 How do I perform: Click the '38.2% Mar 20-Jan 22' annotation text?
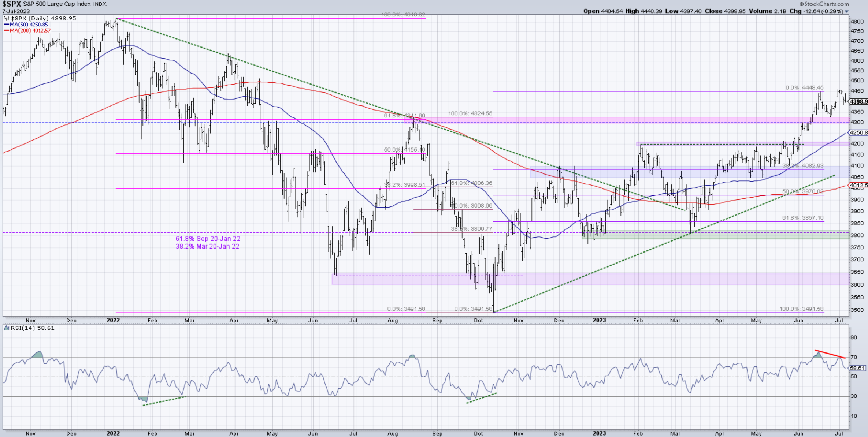207,246
